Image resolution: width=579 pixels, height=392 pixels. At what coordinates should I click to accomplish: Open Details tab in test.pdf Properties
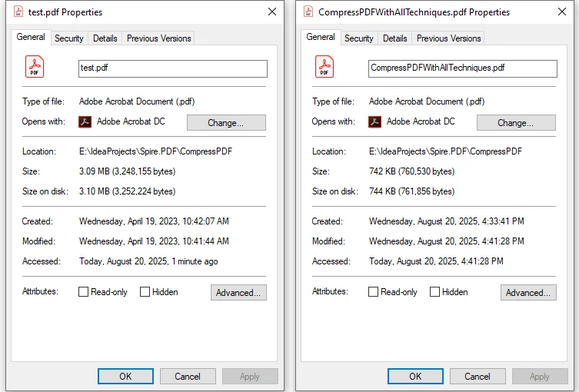[x=105, y=38]
